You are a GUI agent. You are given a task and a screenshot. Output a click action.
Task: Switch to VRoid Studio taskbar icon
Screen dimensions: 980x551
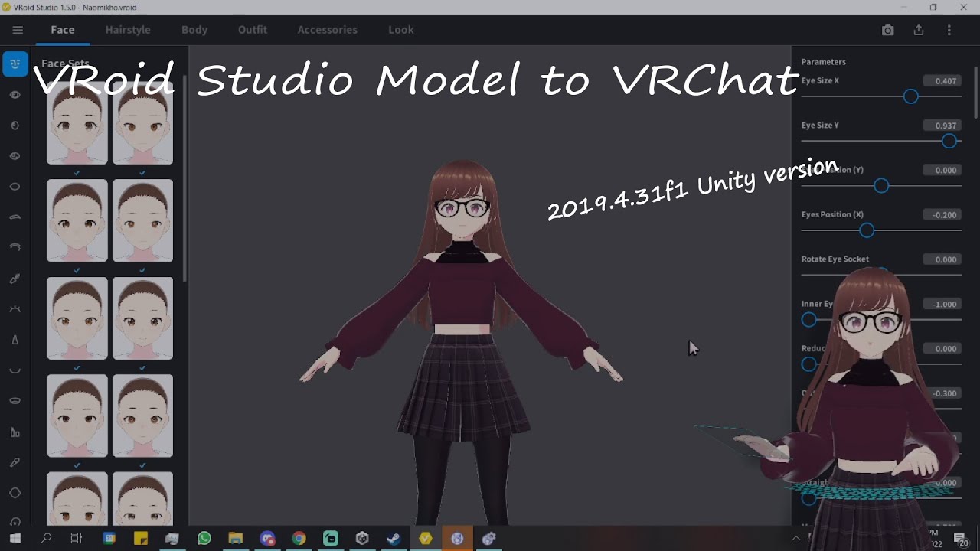(426, 539)
